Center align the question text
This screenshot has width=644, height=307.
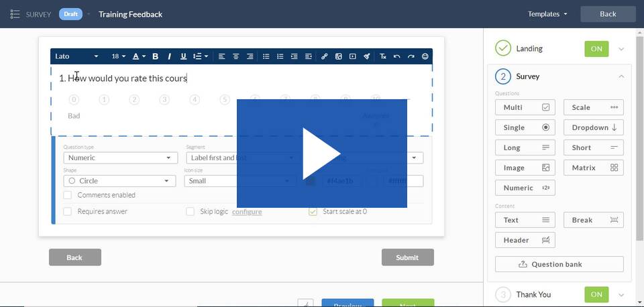235,56
